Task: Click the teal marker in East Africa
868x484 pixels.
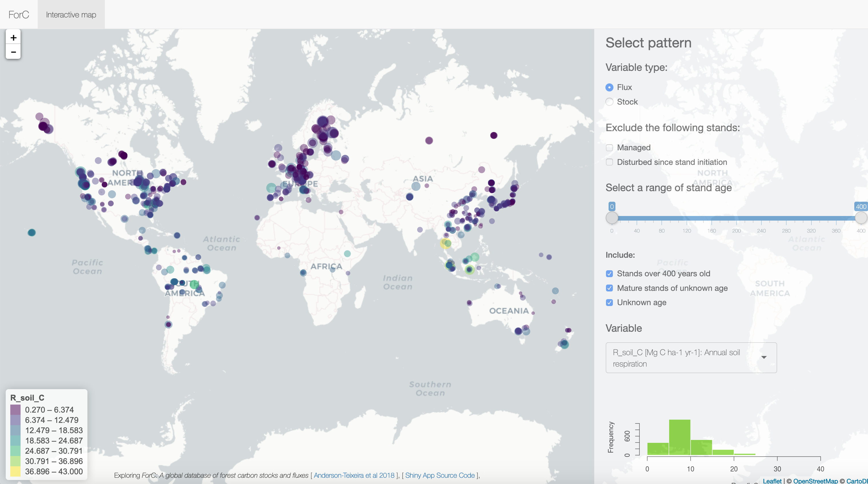Action: pos(347,253)
